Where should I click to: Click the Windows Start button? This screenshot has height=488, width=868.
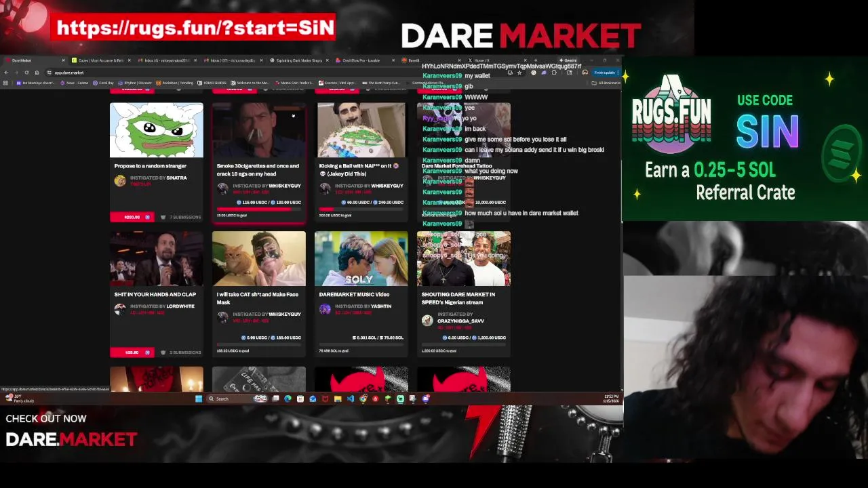point(199,399)
